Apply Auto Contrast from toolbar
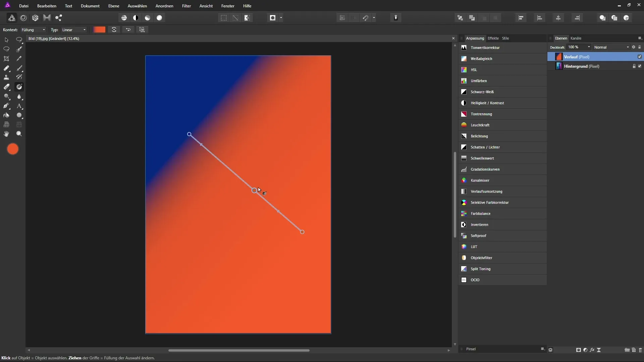 tap(136, 18)
